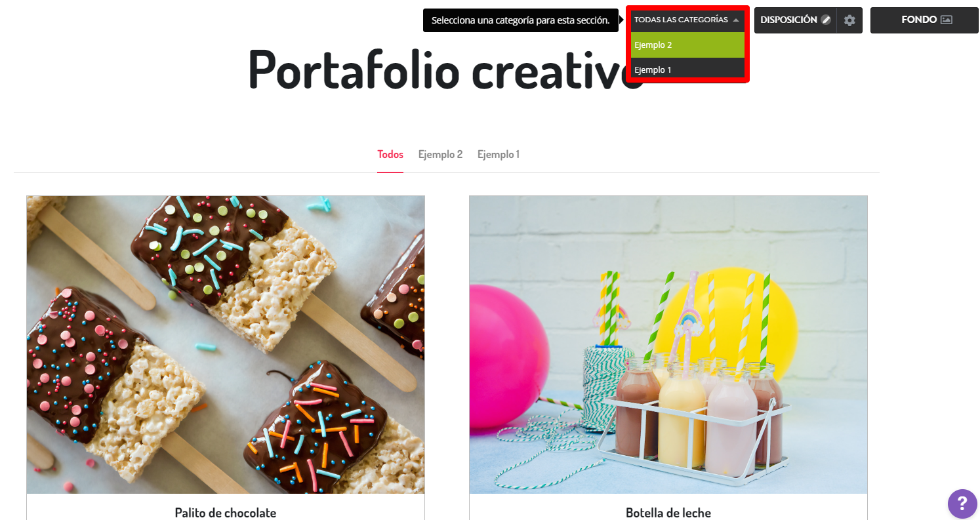Click the Botella de leche item title
980x520 pixels.
668,513
